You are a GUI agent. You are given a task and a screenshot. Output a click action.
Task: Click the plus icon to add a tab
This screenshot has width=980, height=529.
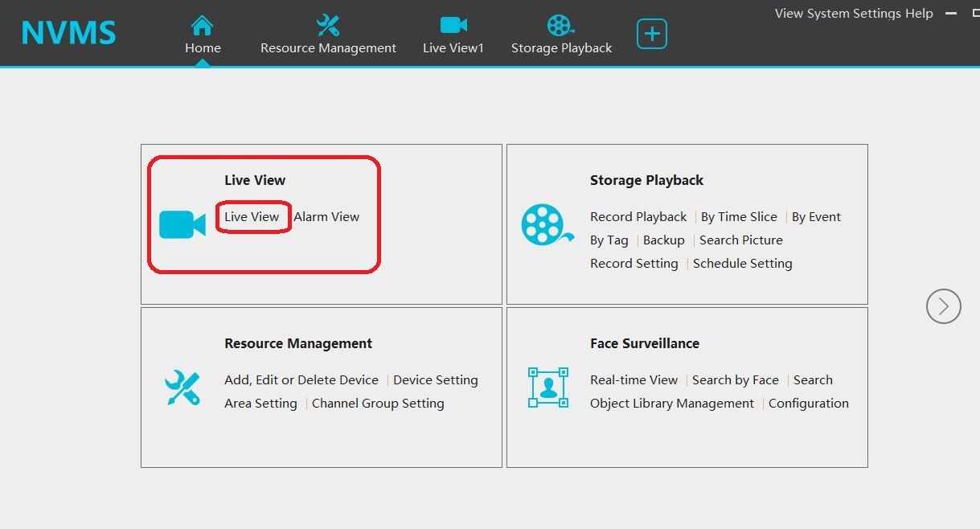tap(651, 33)
